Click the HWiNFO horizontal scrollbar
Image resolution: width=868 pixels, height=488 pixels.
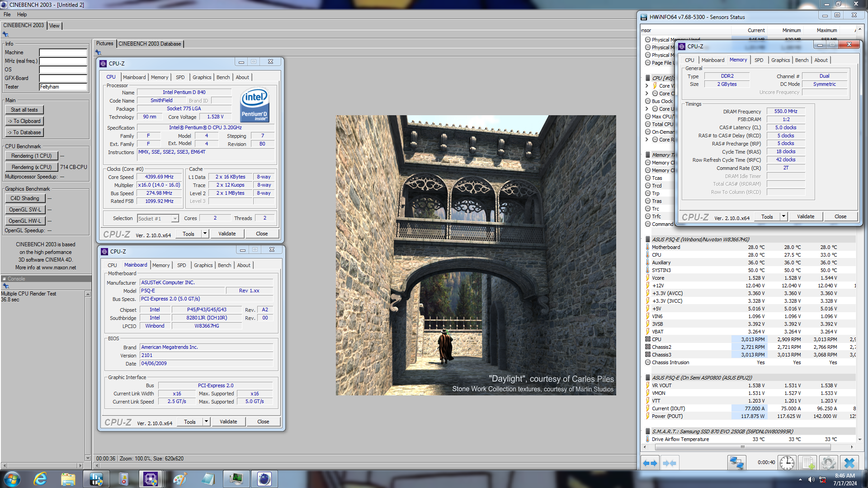pos(742,447)
